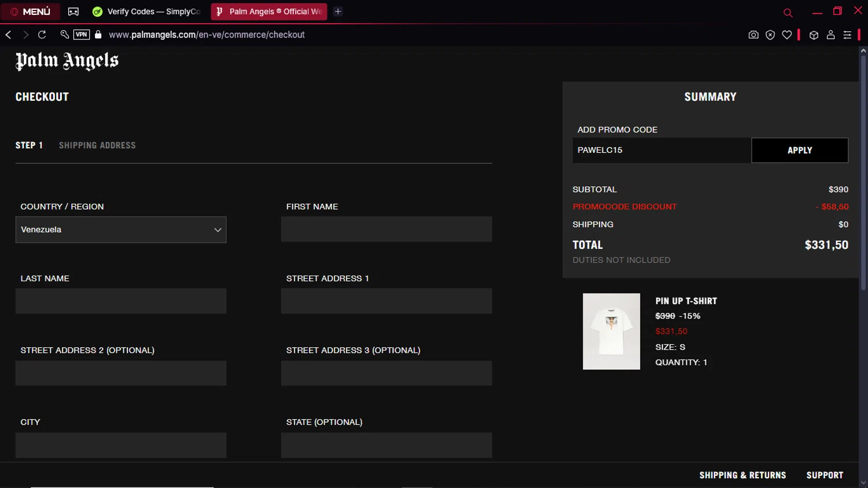Screen dimensions: 868x488
Task: Click the Last Name input field
Action: pos(121,301)
